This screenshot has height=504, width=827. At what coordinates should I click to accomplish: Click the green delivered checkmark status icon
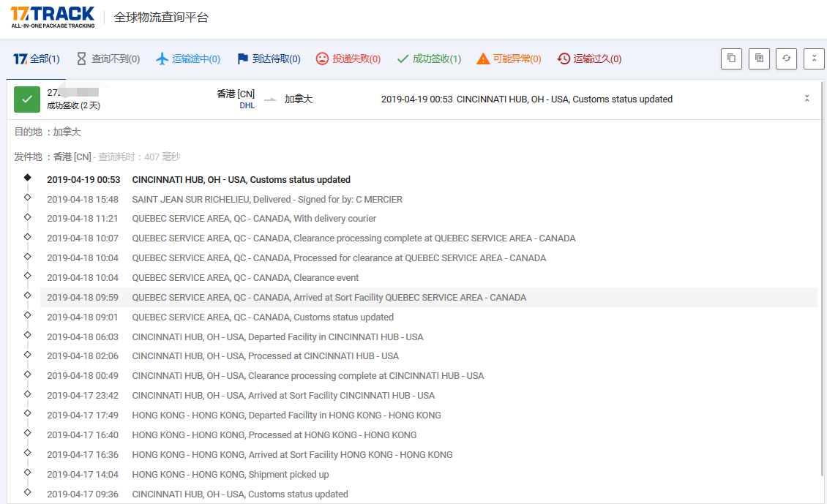(27, 99)
